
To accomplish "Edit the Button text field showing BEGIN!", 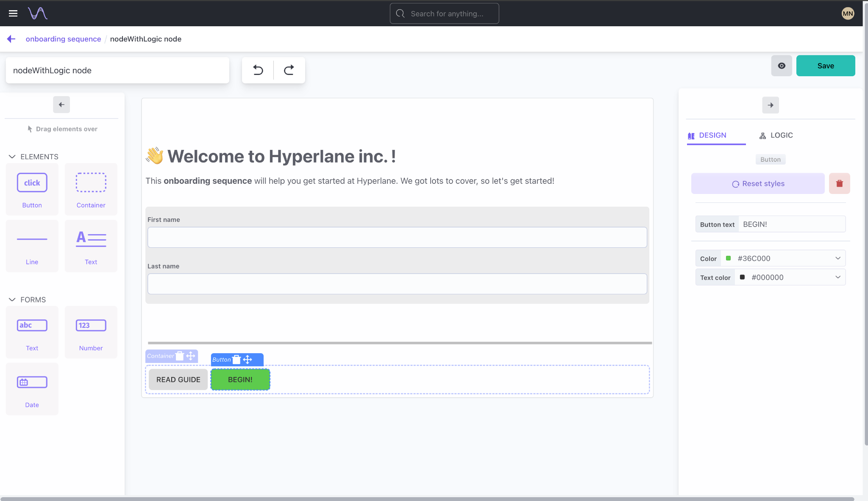I will pos(792,224).
